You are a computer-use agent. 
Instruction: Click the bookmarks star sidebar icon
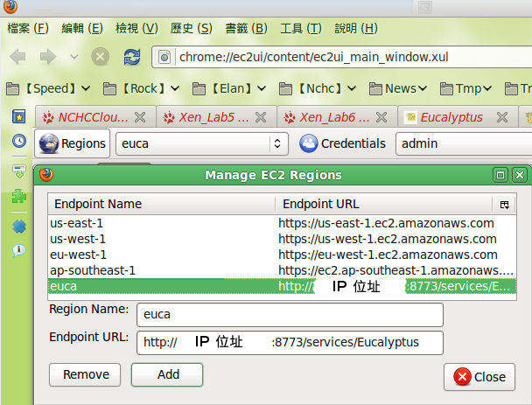[19, 116]
